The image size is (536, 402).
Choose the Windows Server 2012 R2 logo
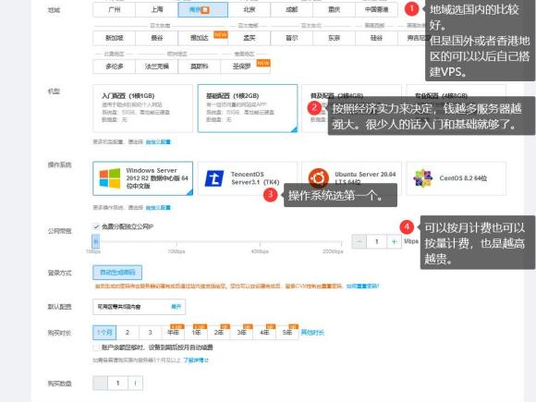point(110,178)
